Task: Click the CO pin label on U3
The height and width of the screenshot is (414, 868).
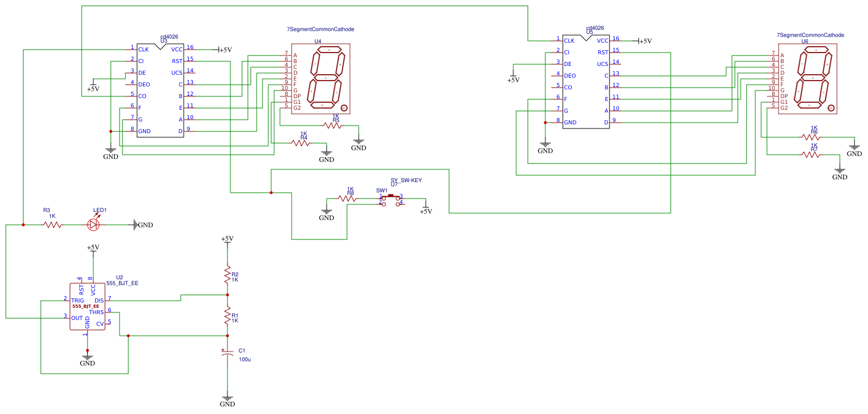Action: pyautogui.click(x=142, y=96)
